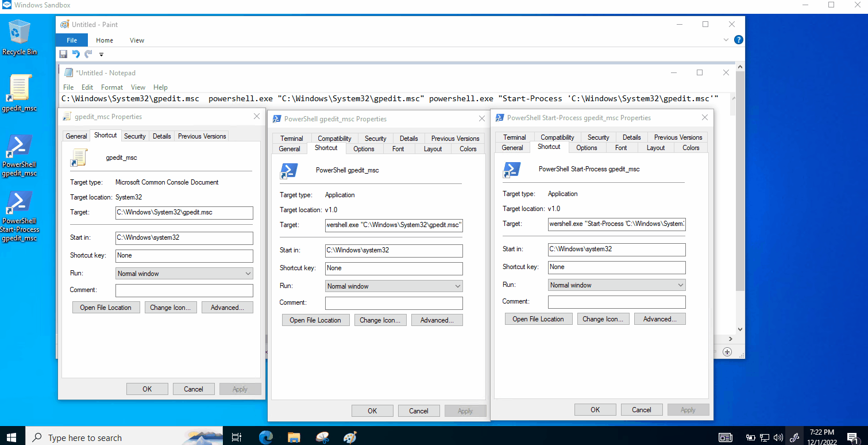The image size is (868, 445).
Task: Click the zoom-in plus icon in Paint's status bar
Action: (x=727, y=352)
